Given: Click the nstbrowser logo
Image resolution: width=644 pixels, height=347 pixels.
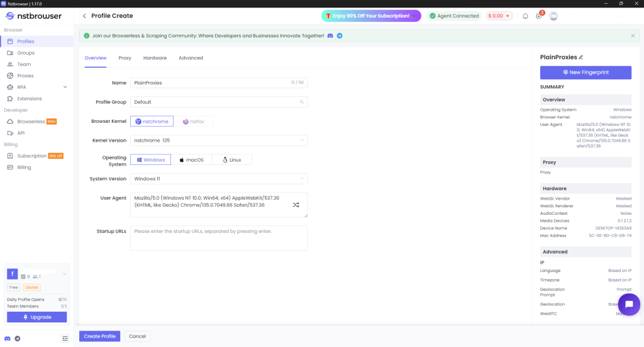Looking at the screenshot, I should (x=33, y=16).
